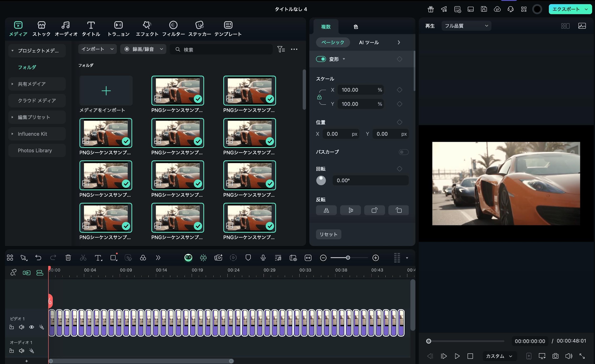The height and width of the screenshot is (364, 595).
Task: Click the color palette icon in timeline toolbar
Action: 143,258
